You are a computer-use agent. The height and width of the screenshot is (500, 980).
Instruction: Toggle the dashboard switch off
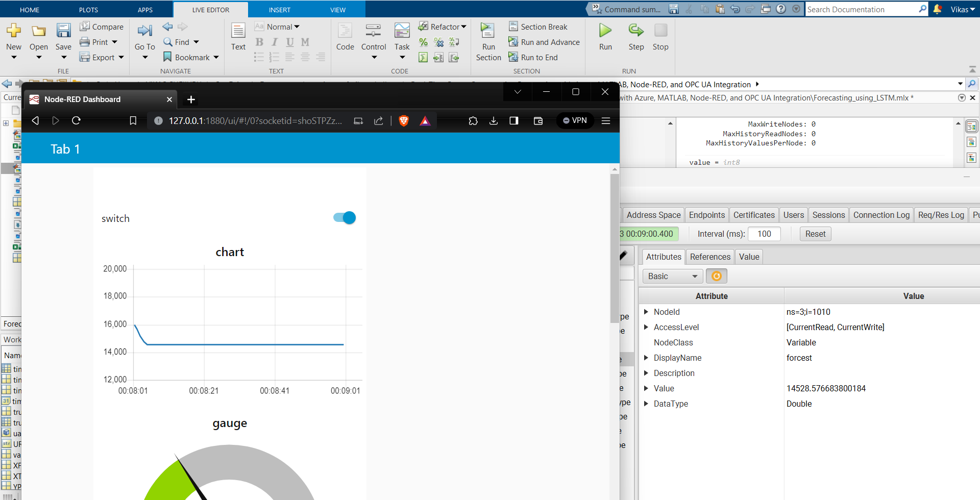pyautogui.click(x=345, y=218)
